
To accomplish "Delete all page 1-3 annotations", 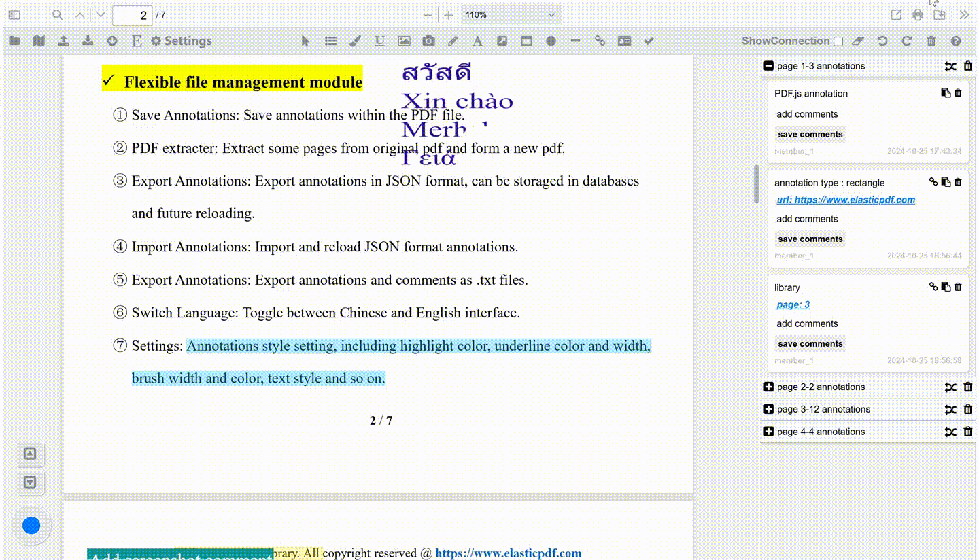I will [x=968, y=66].
